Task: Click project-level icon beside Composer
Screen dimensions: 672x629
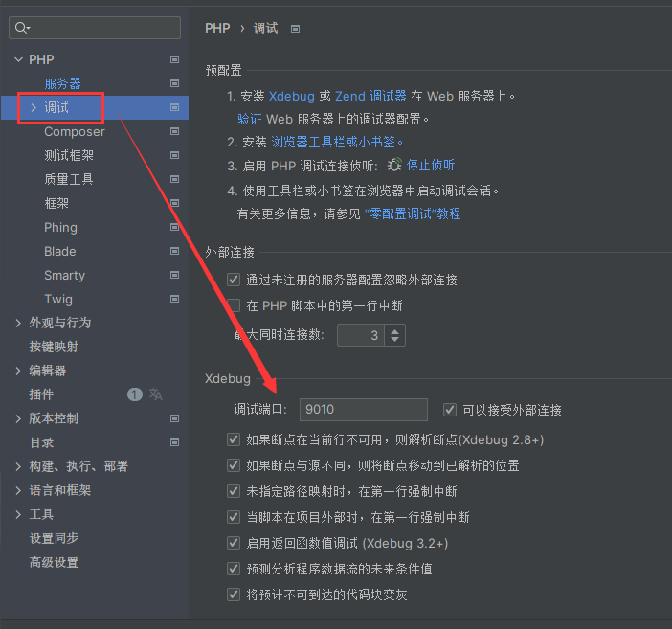Action: (x=174, y=131)
